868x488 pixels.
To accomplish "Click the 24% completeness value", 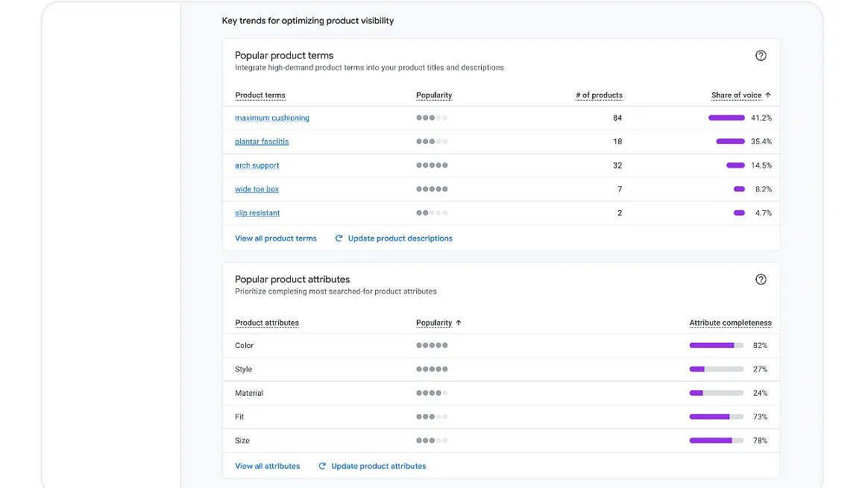I will [x=760, y=393].
